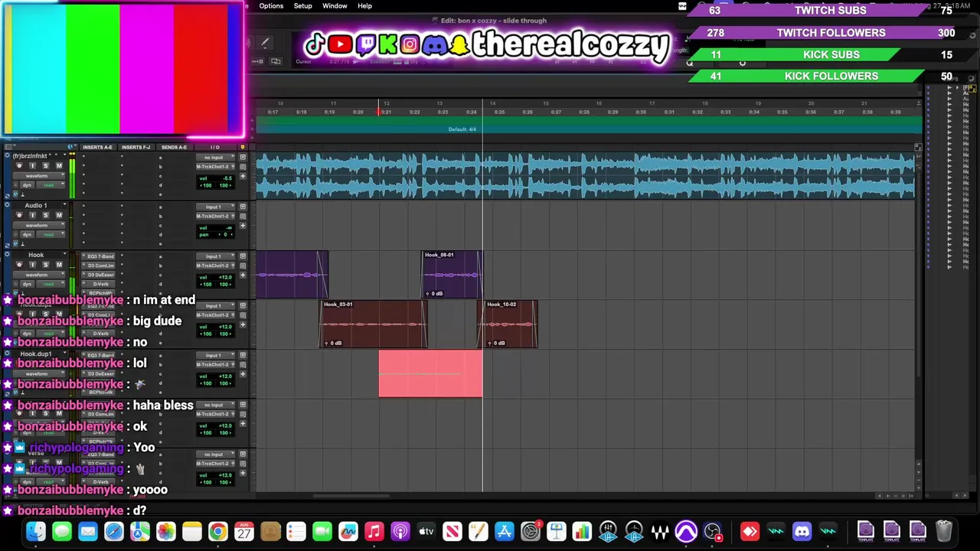Open Finder from the dock
This screenshot has width=980, height=551.
point(36,531)
